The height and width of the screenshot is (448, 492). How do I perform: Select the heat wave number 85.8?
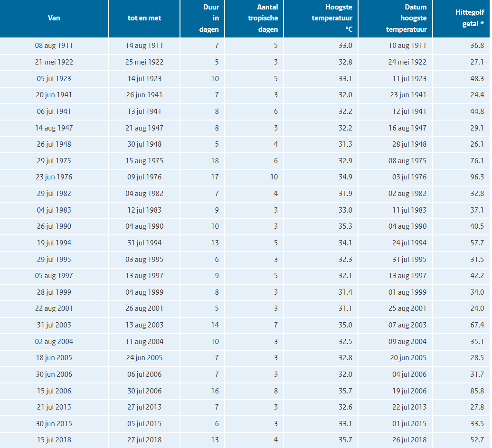[477, 391]
